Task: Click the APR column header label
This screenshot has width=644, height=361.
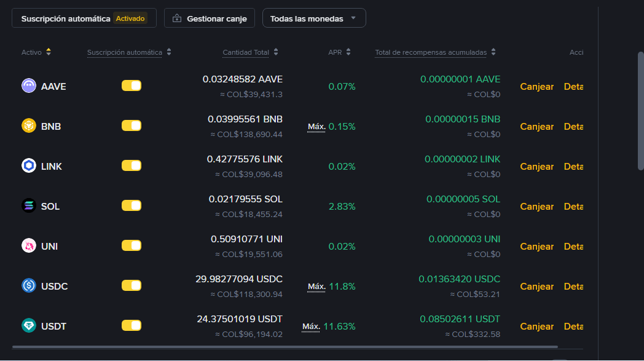Action: [335, 52]
